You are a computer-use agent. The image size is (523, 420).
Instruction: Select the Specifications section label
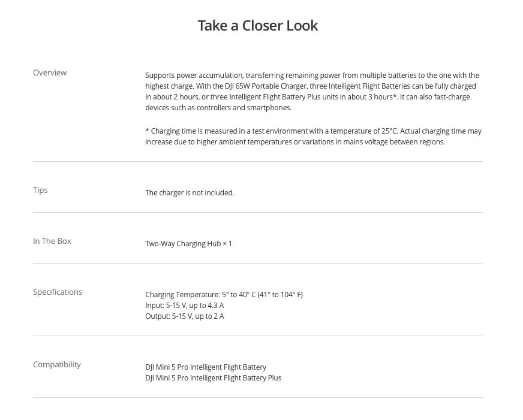[58, 292]
